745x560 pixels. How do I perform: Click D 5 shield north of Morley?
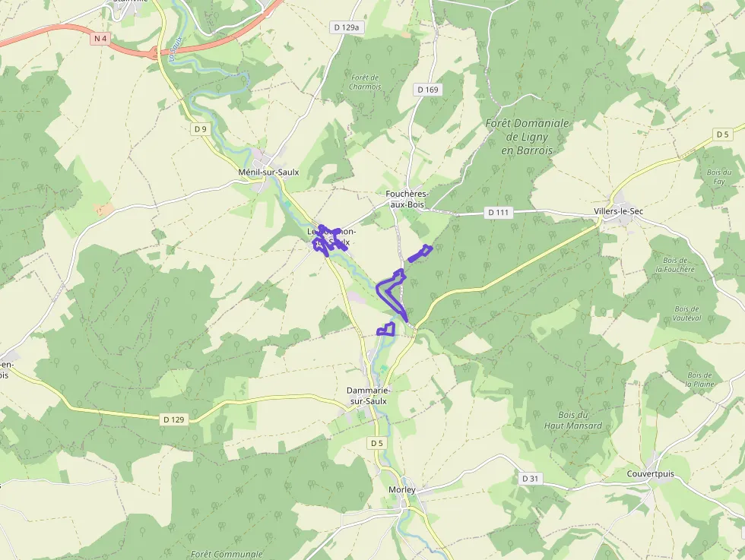[377, 443]
